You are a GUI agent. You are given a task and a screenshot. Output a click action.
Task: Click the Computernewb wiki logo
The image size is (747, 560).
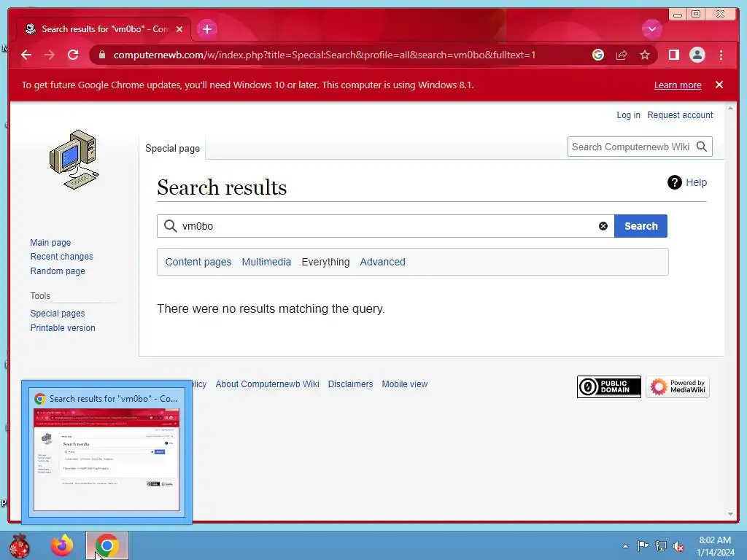74,160
